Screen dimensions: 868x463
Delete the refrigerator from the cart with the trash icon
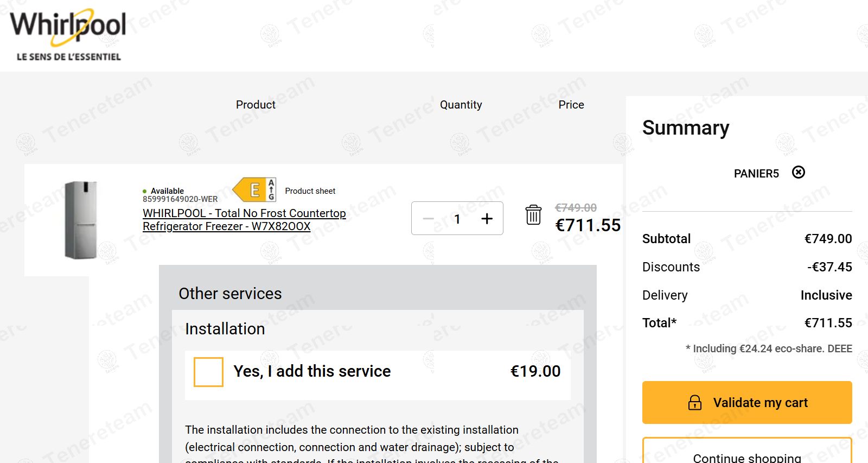533,215
